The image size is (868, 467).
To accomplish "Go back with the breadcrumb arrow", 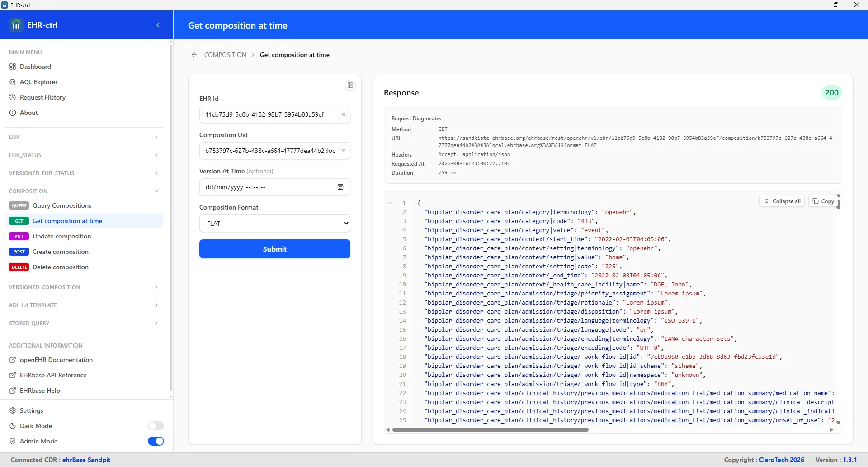I will click(194, 55).
